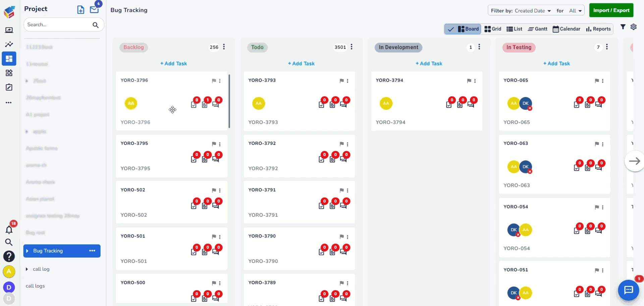Click attachments icon on YORO-3792 card
The height and width of the screenshot is (306, 644).
click(x=332, y=159)
